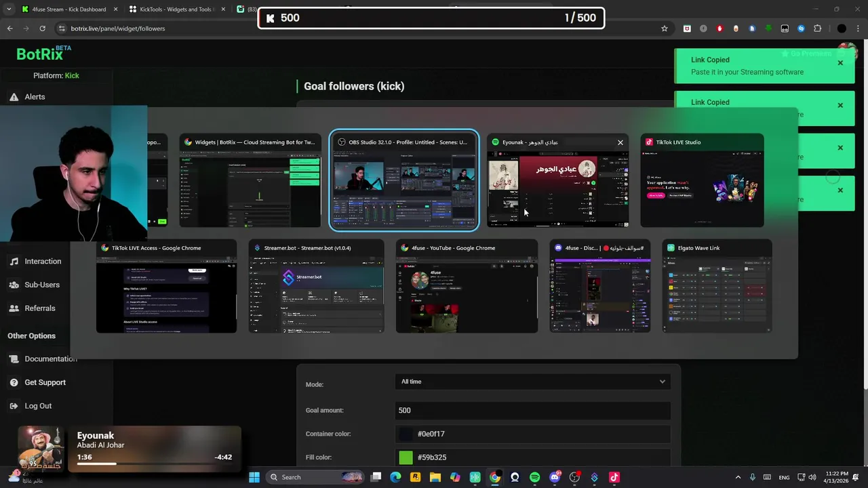Click the Goal amount field showing 500
The image size is (868, 488).
(x=533, y=410)
